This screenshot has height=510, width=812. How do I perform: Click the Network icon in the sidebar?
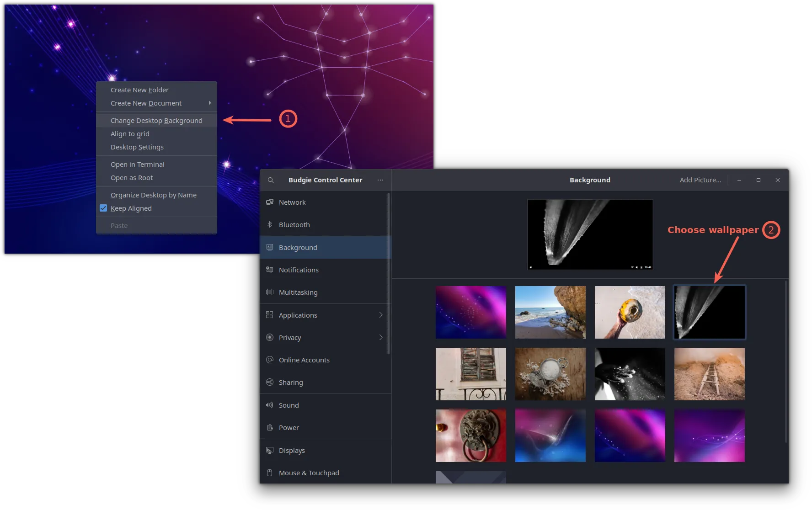tap(270, 202)
